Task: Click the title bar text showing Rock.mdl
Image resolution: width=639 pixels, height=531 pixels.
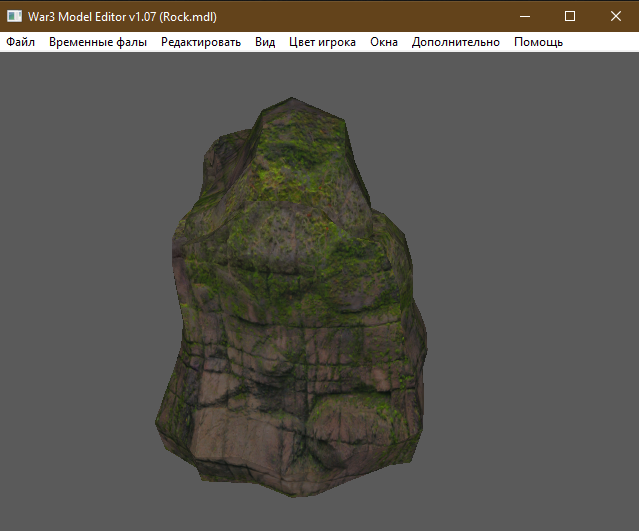Action: pyautogui.click(x=123, y=16)
